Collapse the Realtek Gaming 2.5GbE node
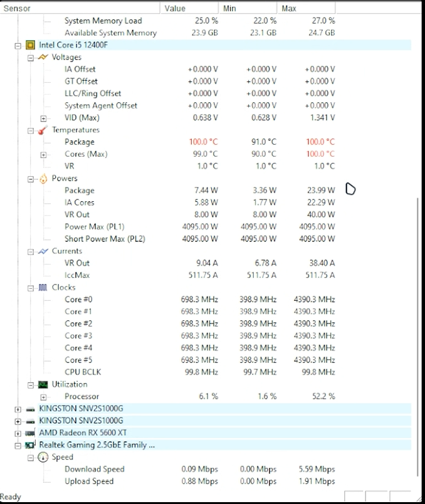The width and height of the screenshot is (425, 504). tap(18, 446)
